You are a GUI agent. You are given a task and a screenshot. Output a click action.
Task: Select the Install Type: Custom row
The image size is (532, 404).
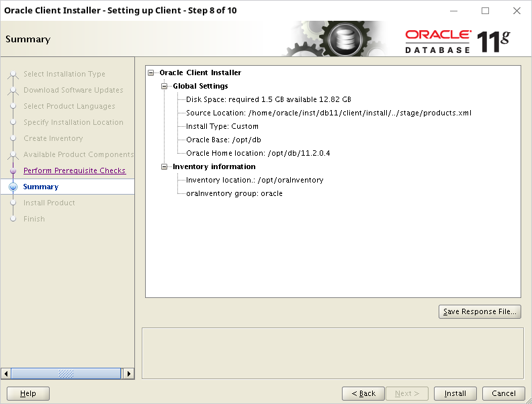[222, 126]
